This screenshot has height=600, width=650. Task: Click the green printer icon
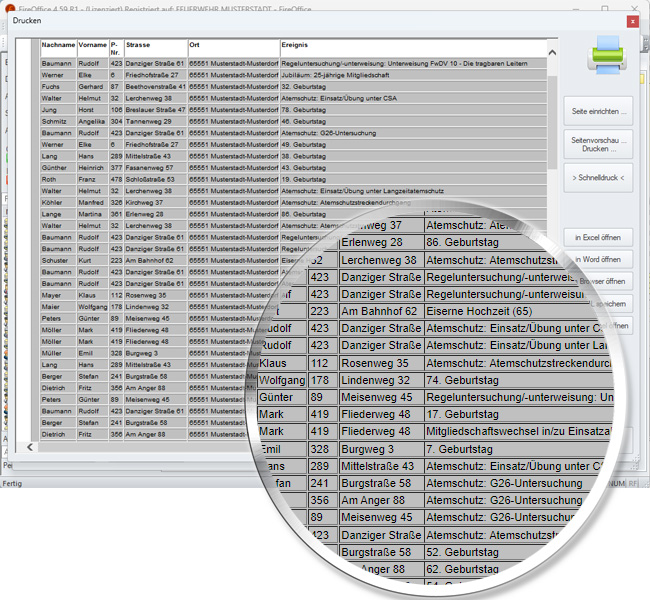(x=606, y=57)
